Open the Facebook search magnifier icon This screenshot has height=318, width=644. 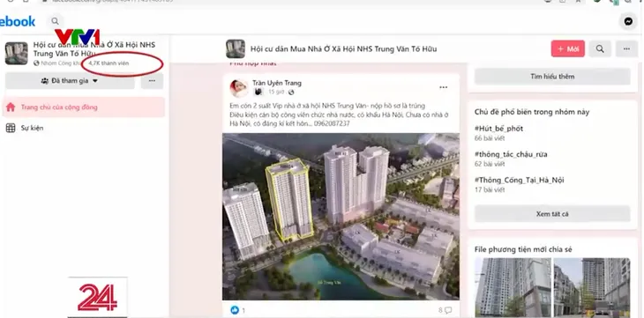click(55, 21)
